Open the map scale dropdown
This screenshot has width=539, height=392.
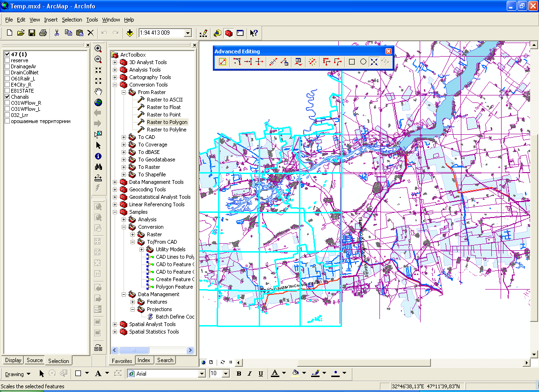click(x=188, y=33)
